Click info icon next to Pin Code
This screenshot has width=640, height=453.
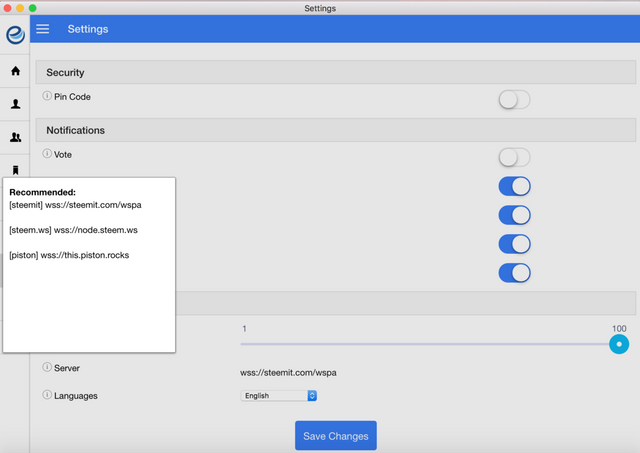[x=47, y=96]
